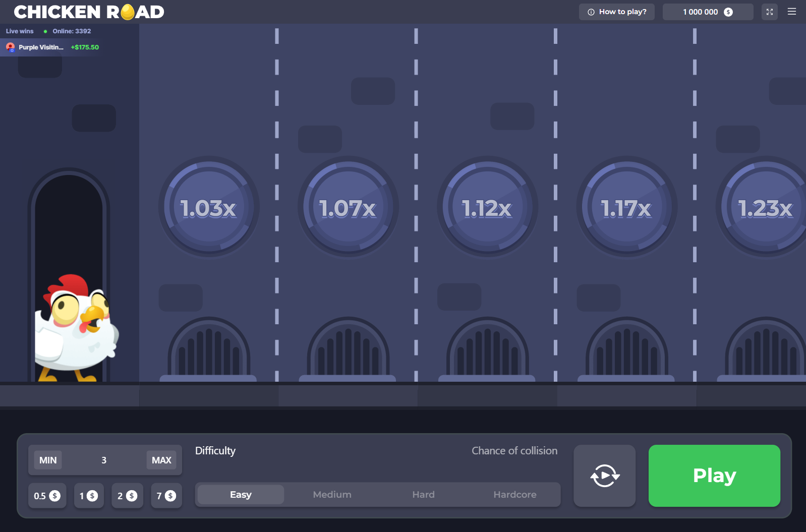This screenshot has height=532, width=806.
Task: Select Medium difficulty
Action: point(332,495)
